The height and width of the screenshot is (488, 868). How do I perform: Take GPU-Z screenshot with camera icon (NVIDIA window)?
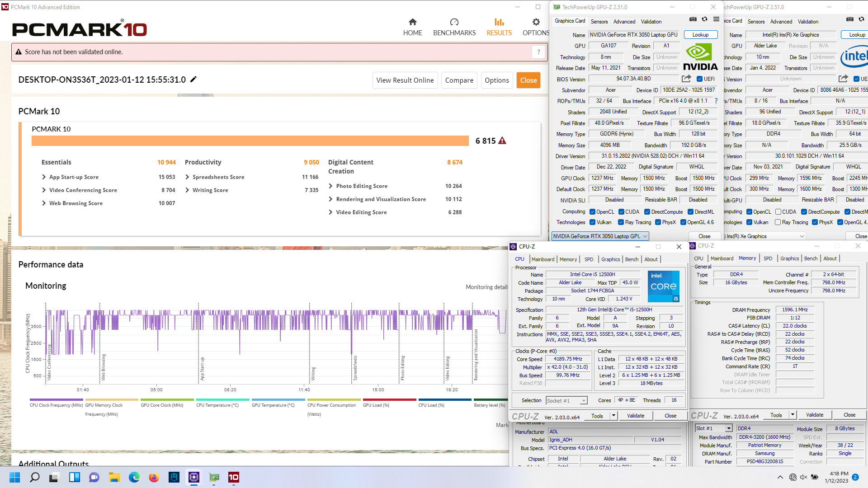693,19
